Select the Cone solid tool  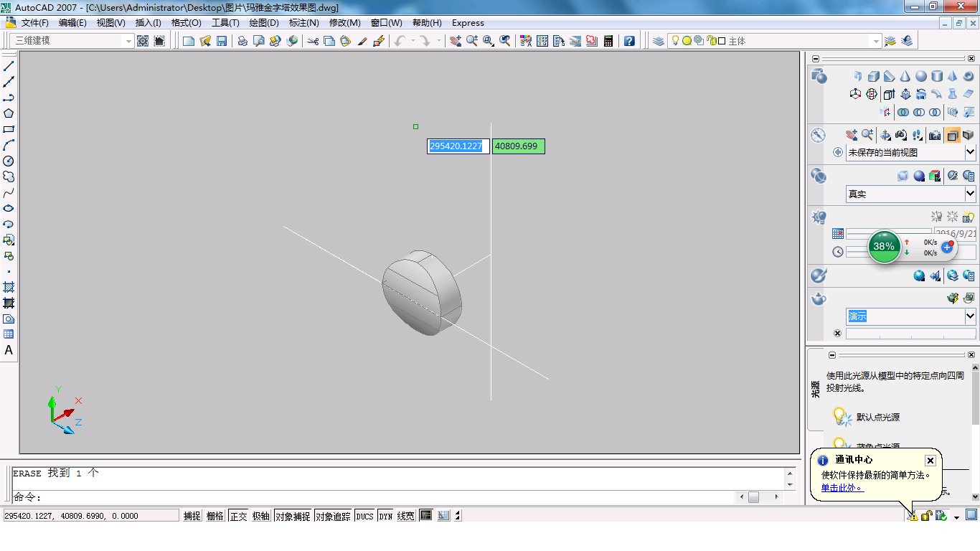click(x=905, y=76)
